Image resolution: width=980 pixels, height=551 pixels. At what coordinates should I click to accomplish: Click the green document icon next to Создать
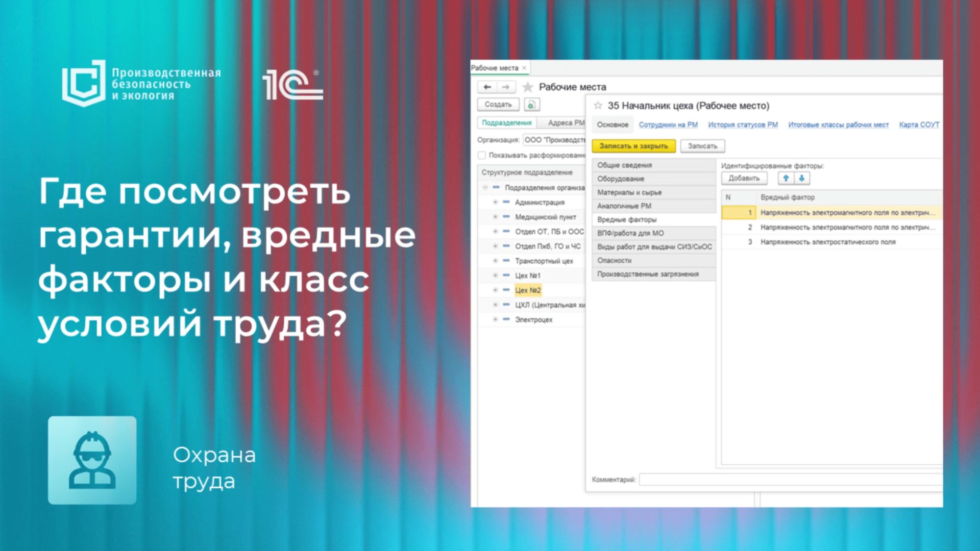coord(531,105)
